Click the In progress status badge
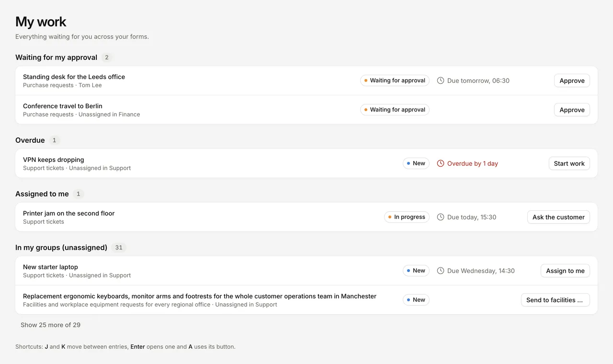Screen dimensions: 613x364 pyautogui.click(x=407, y=217)
